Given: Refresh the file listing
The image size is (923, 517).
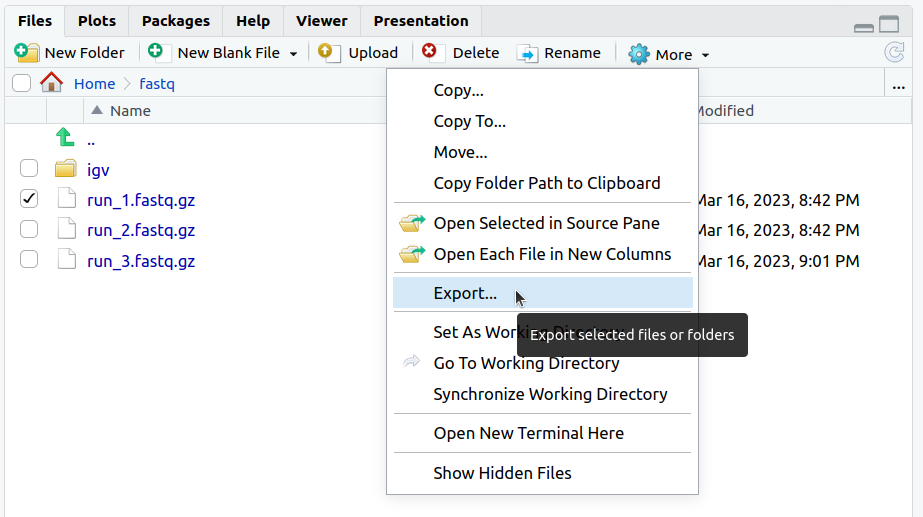Looking at the screenshot, I should [x=895, y=52].
